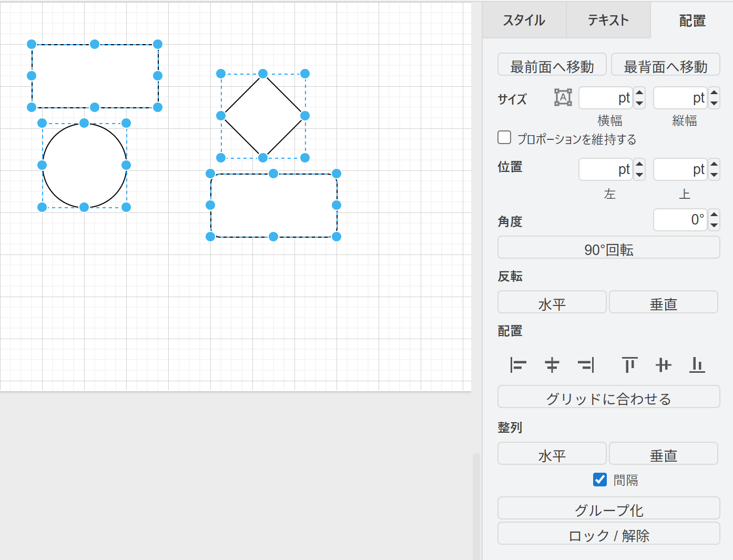Enable プロポーションを維持する checkbox
The height and width of the screenshot is (560, 733).
[x=504, y=138]
